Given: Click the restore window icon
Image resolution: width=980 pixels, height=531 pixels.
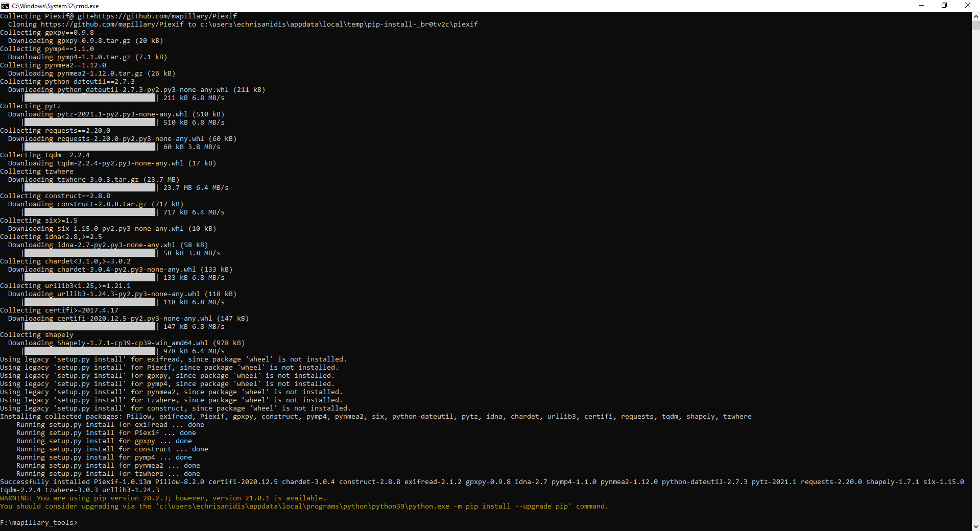Looking at the screenshot, I should point(944,6).
